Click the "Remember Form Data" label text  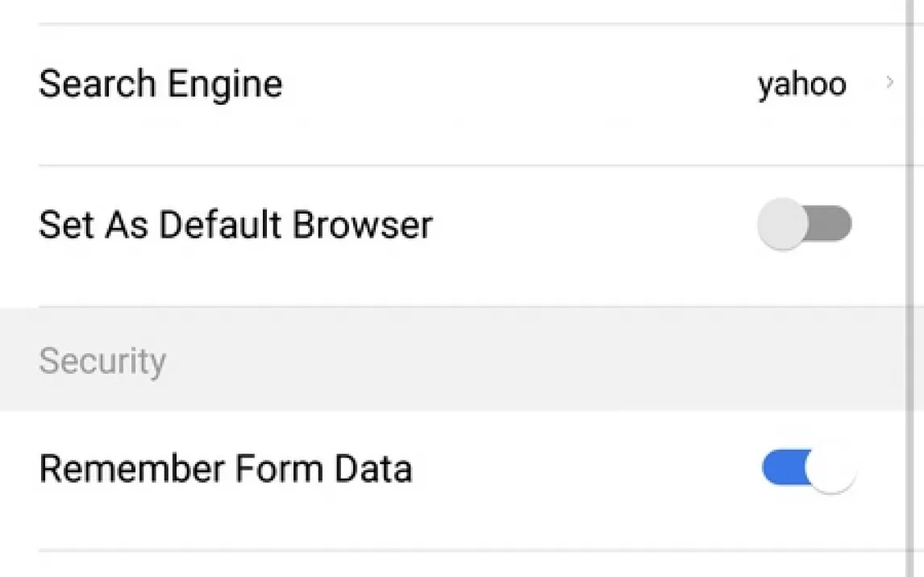226,469
